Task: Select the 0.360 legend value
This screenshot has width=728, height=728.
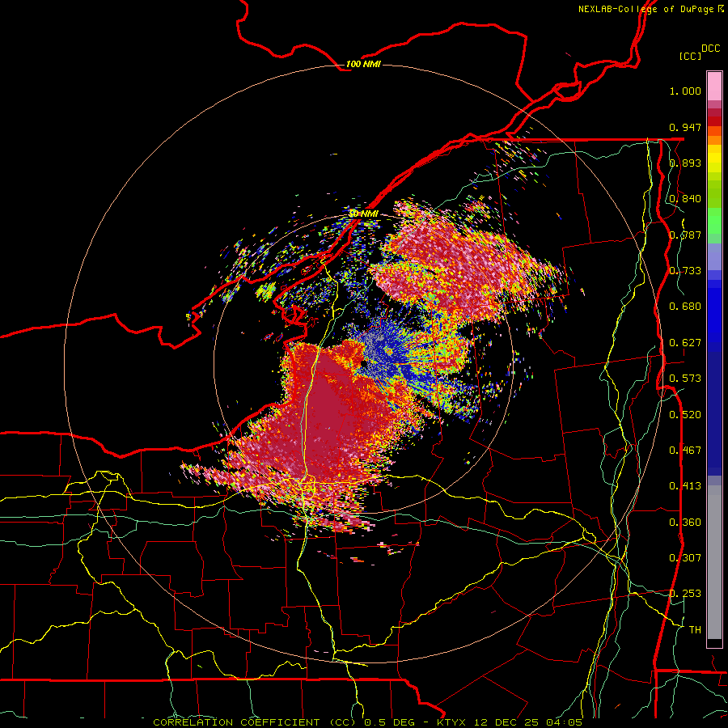Action: (x=685, y=523)
